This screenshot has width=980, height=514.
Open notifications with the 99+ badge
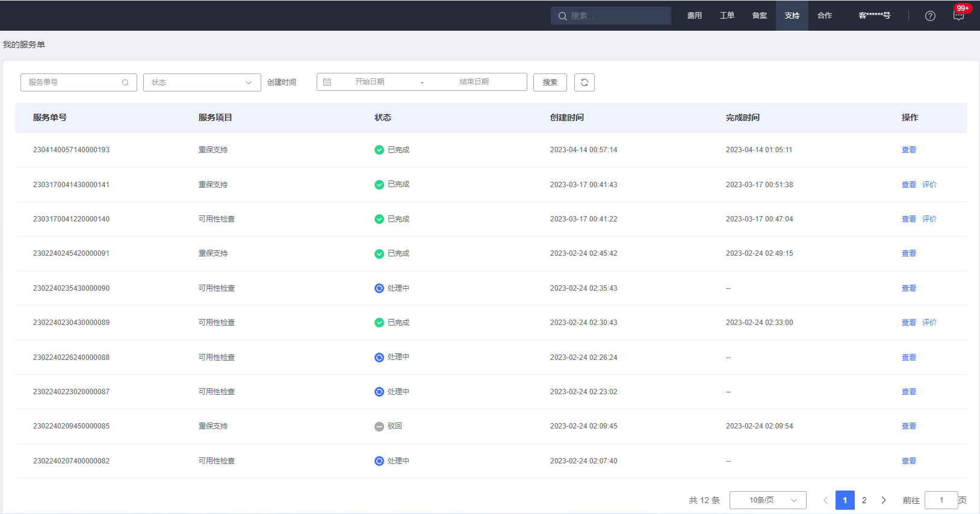[x=958, y=16]
